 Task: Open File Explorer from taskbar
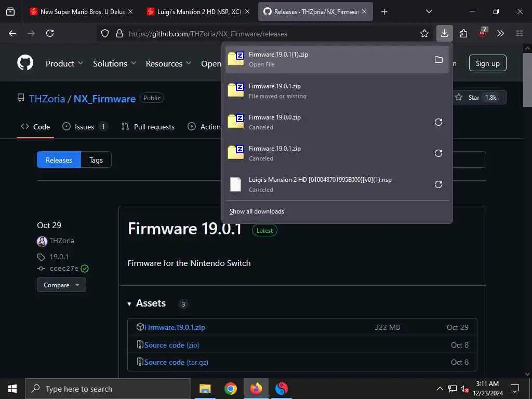click(205, 389)
